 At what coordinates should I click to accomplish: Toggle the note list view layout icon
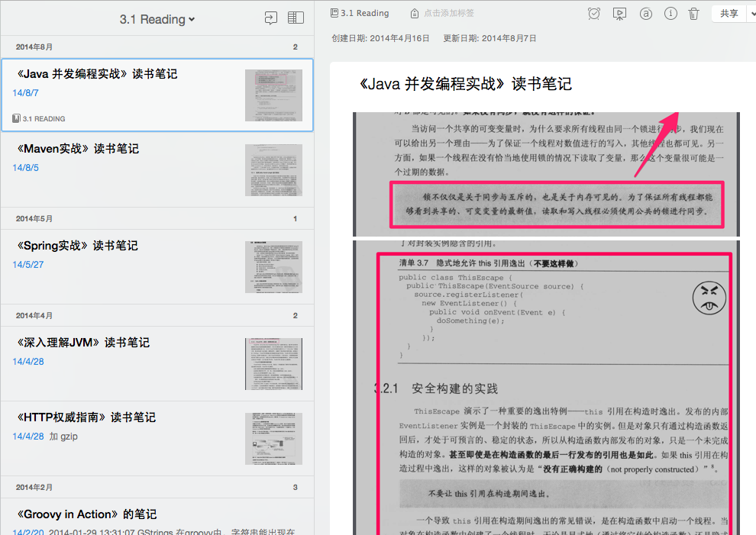pyautogui.click(x=296, y=18)
